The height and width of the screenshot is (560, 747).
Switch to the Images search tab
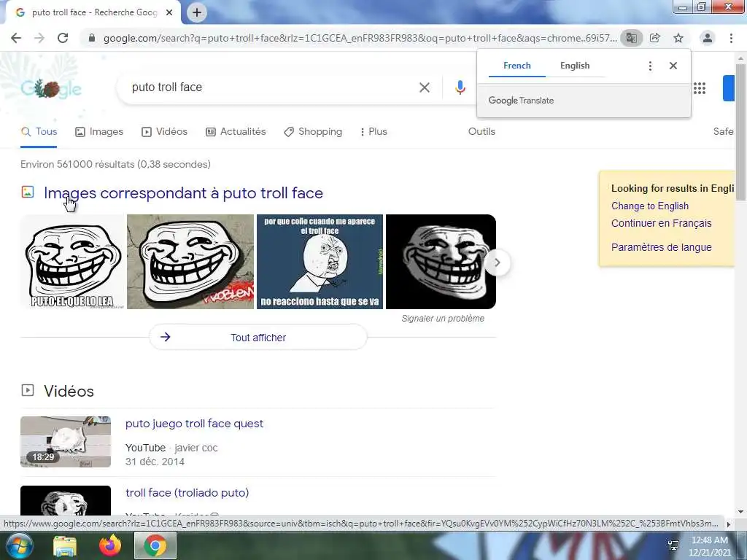click(x=99, y=132)
